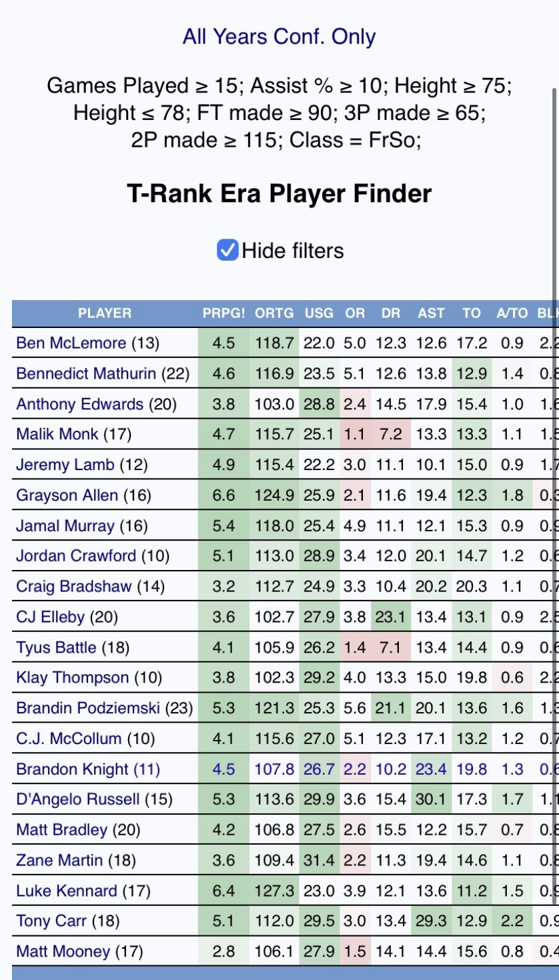Screen dimensions: 559x980
Task: Open Bennedict Mathurin's player link
Action: [86, 374]
